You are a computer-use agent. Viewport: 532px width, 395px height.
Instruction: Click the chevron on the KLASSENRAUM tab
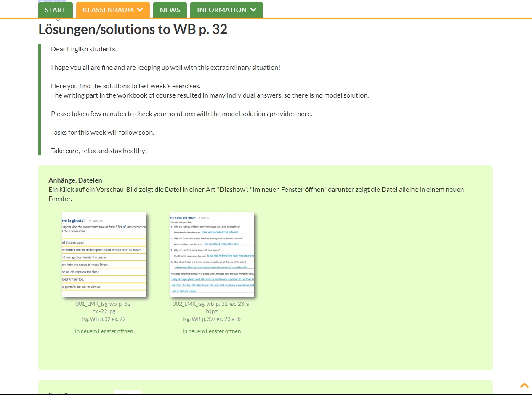click(x=140, y=10)
